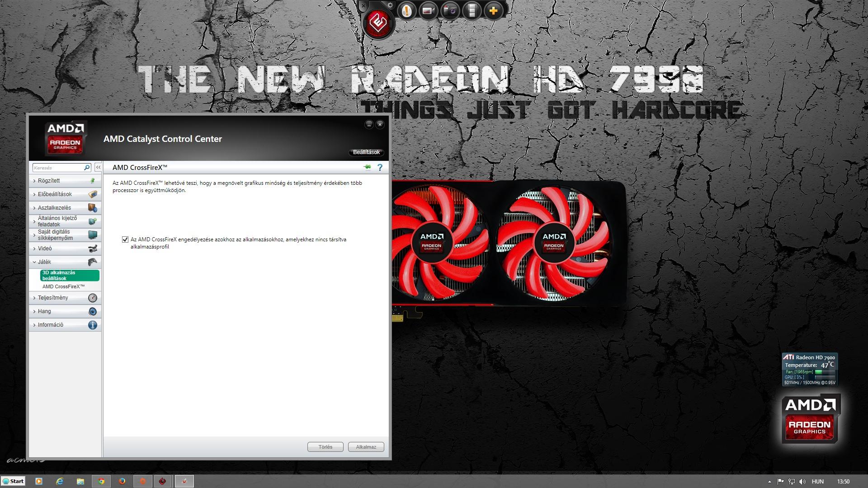The height and width of the screenshot is (488, 868).
Task: Expand the Előbeállítások category
Action: [65, 194]
